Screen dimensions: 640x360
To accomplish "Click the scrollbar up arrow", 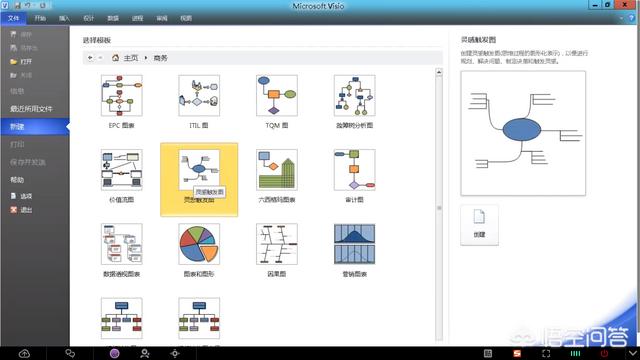I will (439, 72).
